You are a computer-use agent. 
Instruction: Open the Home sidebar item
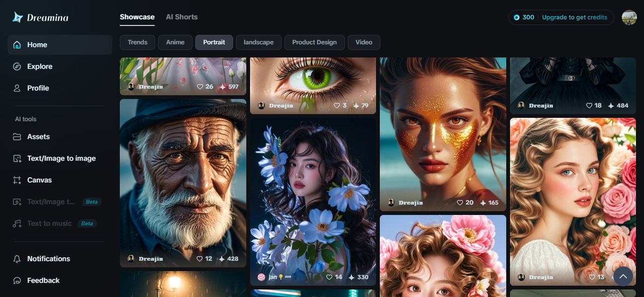tap(60, 45)
